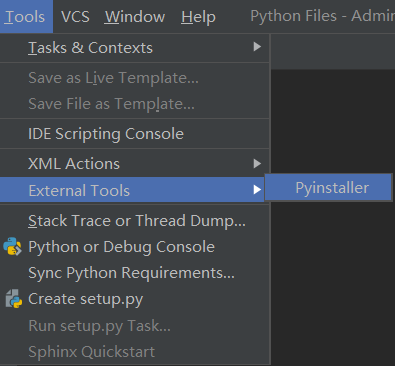Click the Create setup.py file icon
Image resolution: width=395 pixels, height=366 pixels.
point(14,299)
